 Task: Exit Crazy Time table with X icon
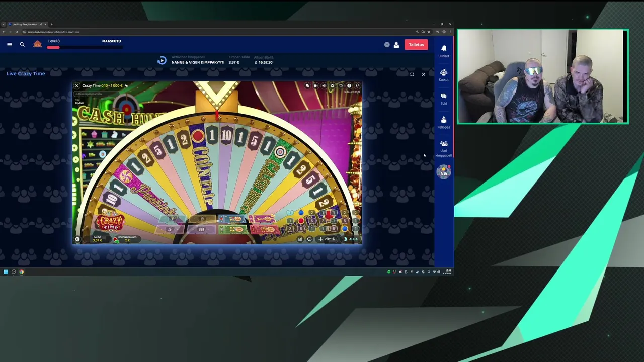click(77, 86)
